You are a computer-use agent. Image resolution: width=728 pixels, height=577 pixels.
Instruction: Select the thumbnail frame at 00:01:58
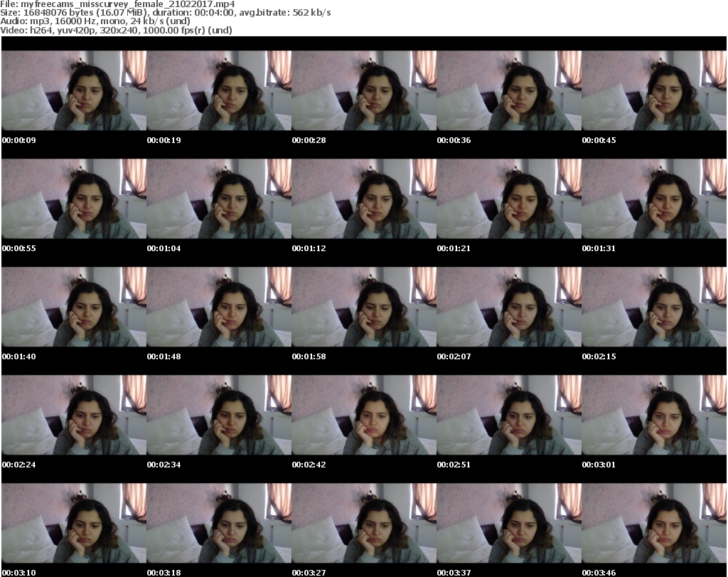(x=364, y=307)
